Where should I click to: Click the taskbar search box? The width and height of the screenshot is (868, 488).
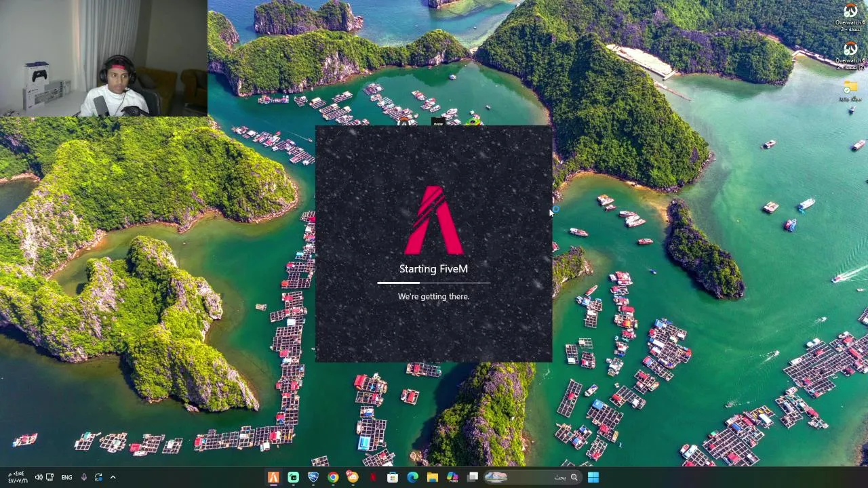[x=532, y=477]
